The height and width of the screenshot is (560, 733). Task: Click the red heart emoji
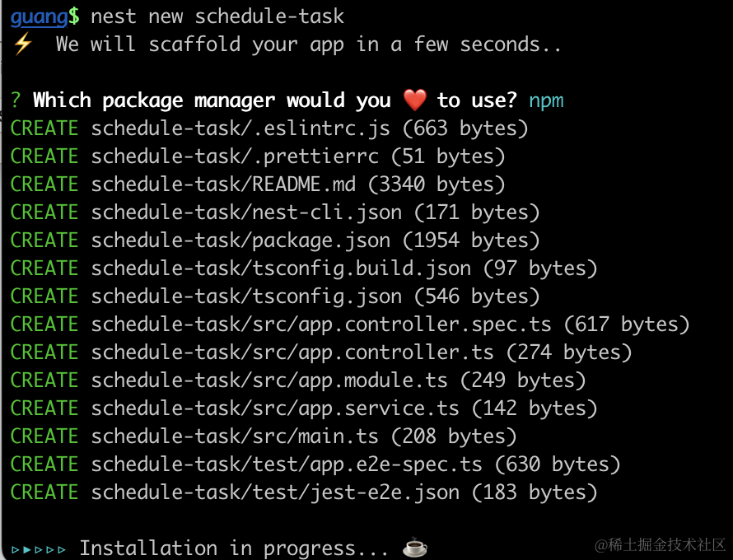[415, 100]
